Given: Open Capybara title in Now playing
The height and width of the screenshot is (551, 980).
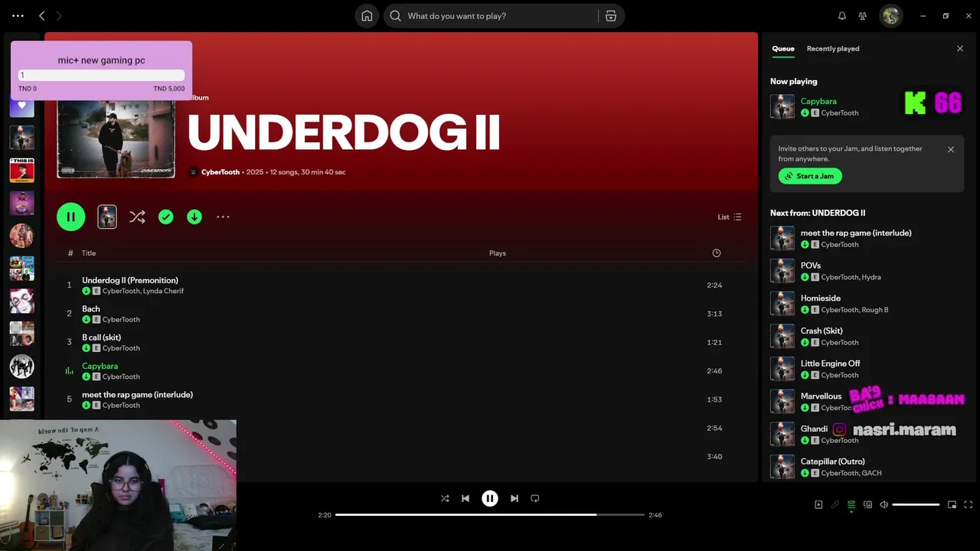Looking at the screenshot, I should [818, 101].
